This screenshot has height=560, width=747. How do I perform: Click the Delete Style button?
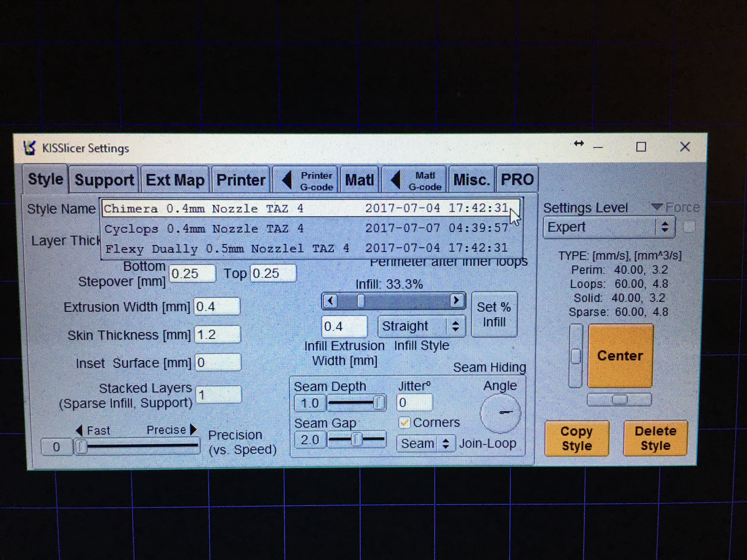click(655, 438)
